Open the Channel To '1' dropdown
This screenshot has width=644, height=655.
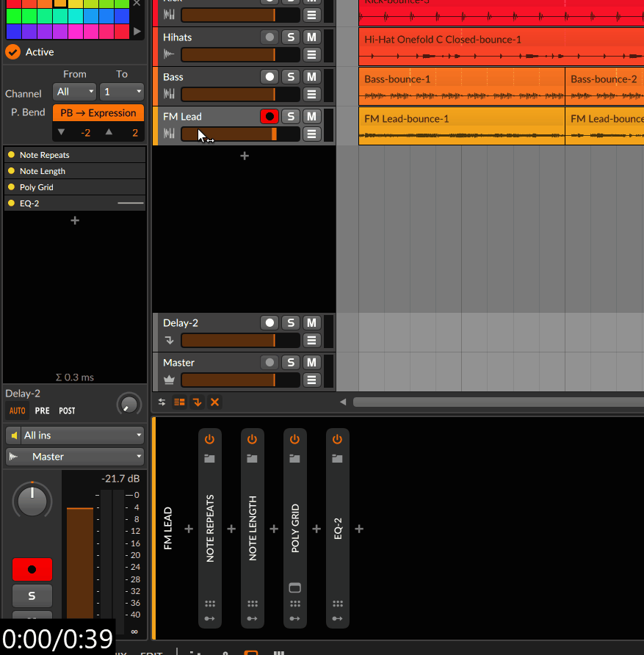click(x=122, y=92)
